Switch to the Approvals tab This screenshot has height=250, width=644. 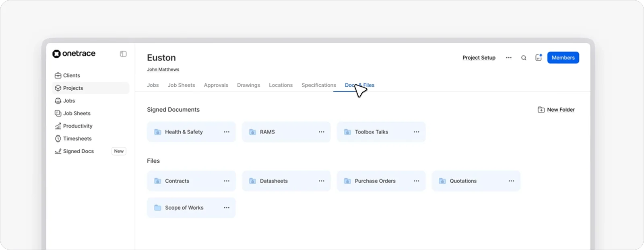(216, 85)
